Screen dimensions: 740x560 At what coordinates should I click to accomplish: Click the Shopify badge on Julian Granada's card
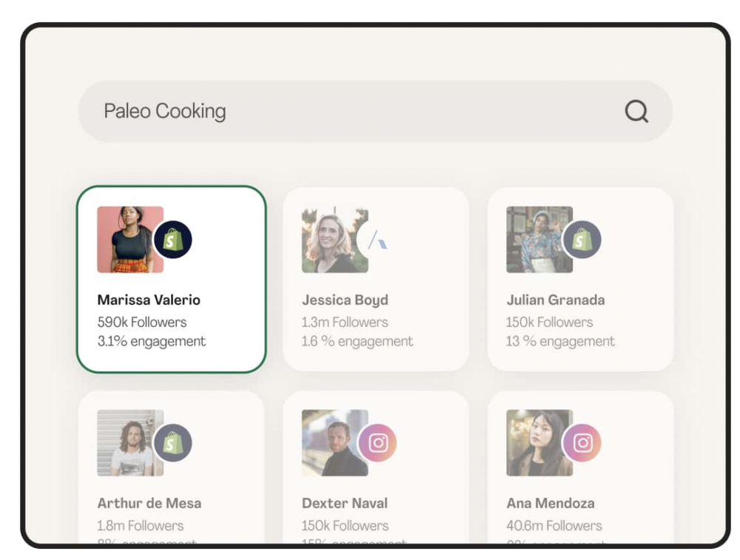pyautogui.click(x=582, y=240)
